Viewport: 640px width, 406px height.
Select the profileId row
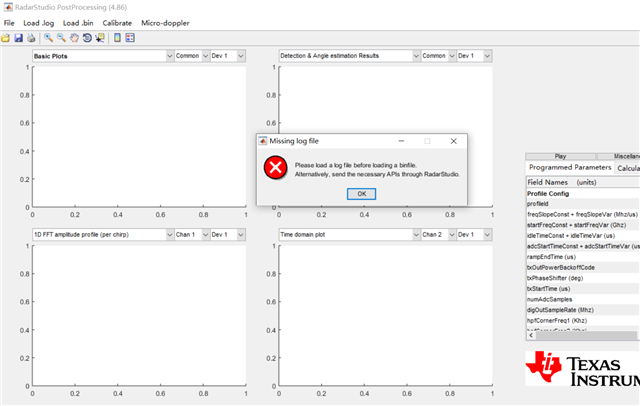[x=583, y=204]
